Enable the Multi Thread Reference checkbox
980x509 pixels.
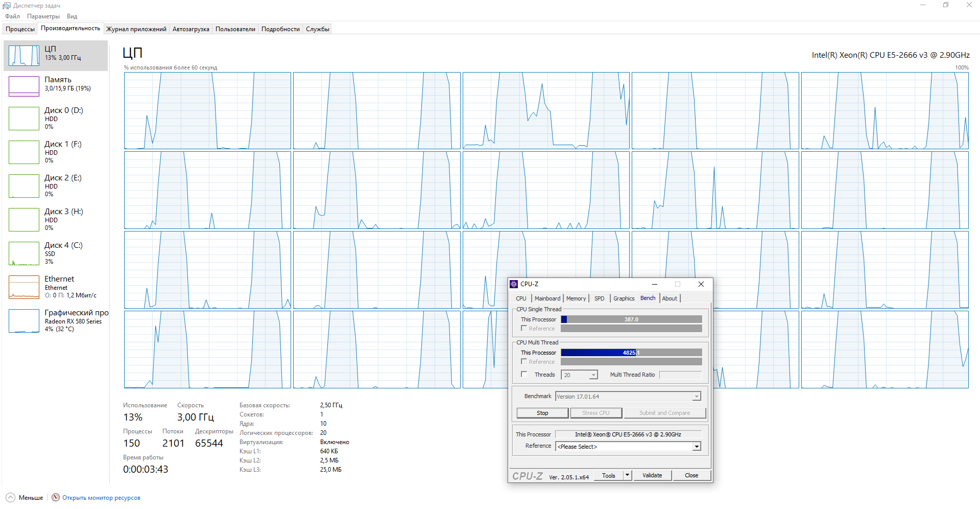coord(524,362)
